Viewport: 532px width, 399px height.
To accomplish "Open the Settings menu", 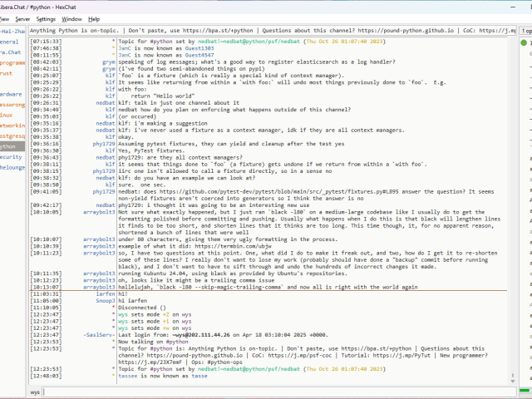I will 47,18.
